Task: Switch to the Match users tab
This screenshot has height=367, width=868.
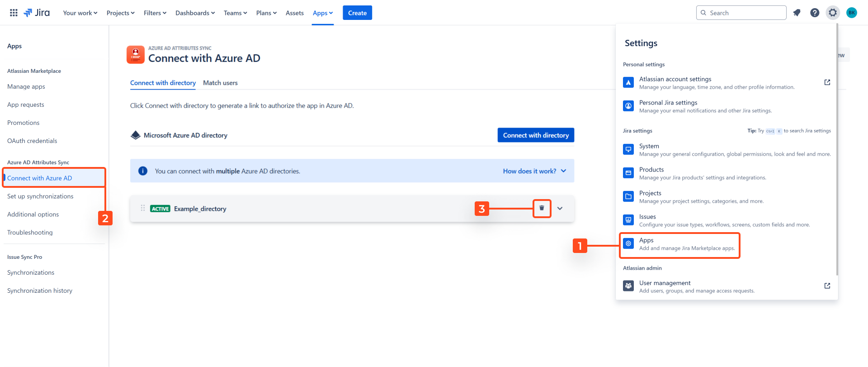Action: pos(220,83)
